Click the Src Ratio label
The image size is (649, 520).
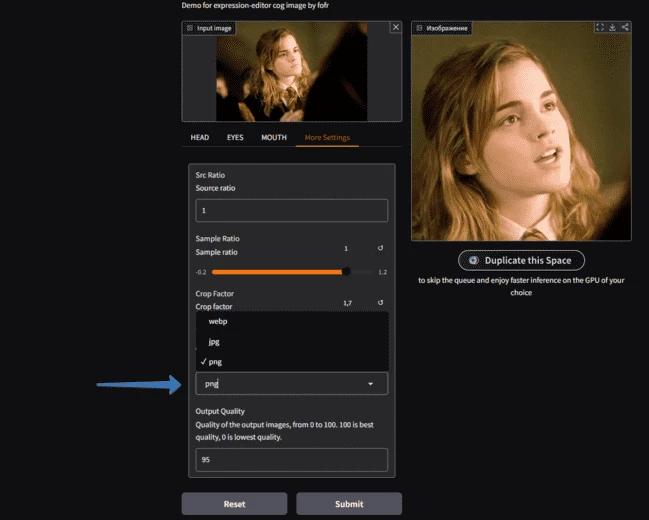tap(210, 175)
